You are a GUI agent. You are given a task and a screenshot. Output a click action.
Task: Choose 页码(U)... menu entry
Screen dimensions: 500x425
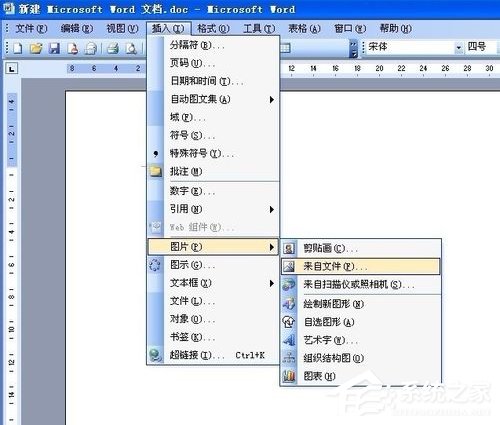pyautogui.click(x=213, y=63)
